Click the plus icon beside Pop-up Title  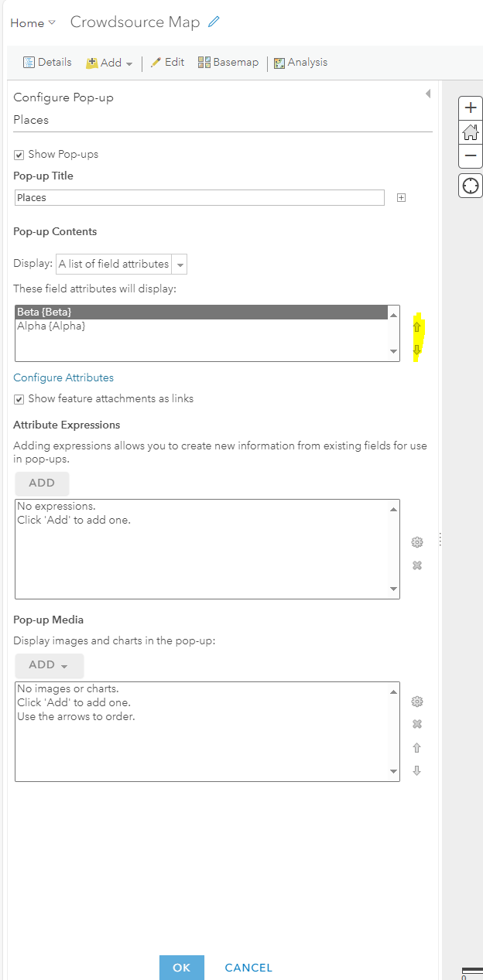401,197
